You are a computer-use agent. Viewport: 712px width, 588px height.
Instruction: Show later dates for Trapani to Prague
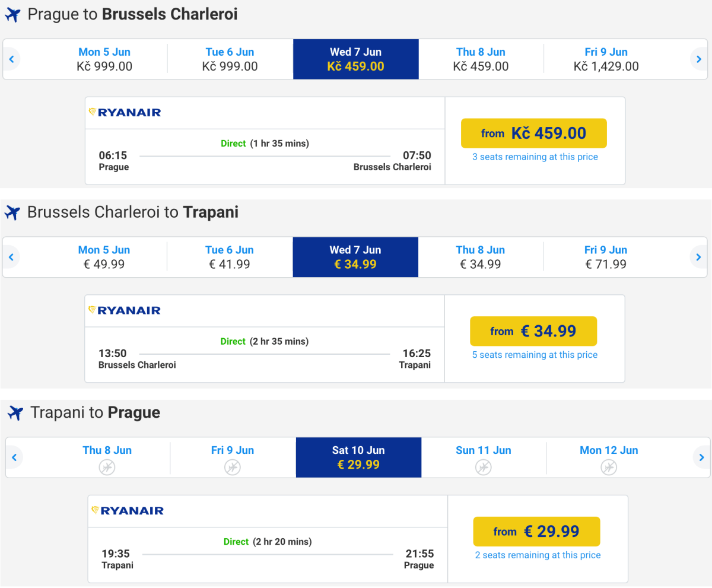pos(701,457)
